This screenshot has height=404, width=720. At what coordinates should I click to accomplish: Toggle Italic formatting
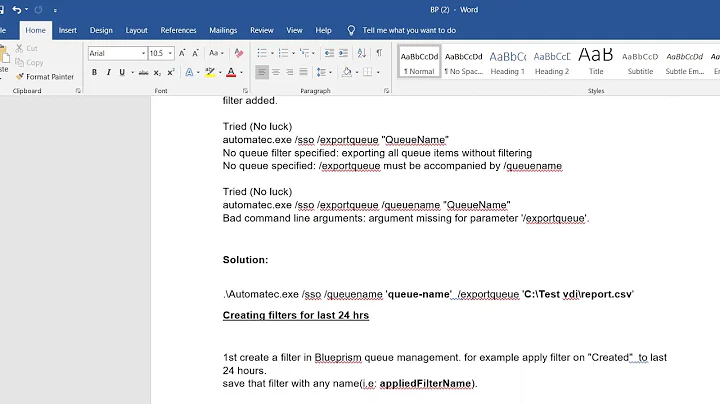[x=108, y=72]
